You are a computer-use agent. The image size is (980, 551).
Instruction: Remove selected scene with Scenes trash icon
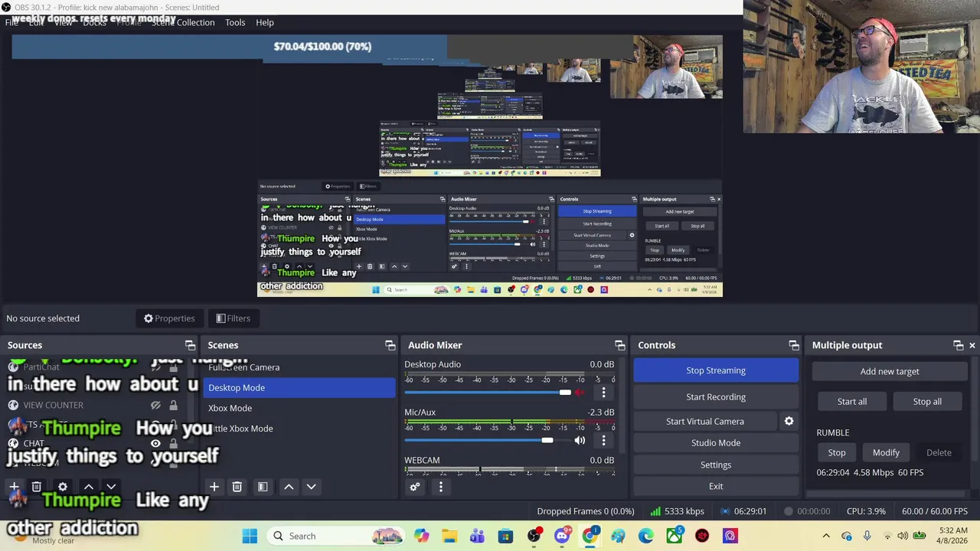tap(237, 487)
